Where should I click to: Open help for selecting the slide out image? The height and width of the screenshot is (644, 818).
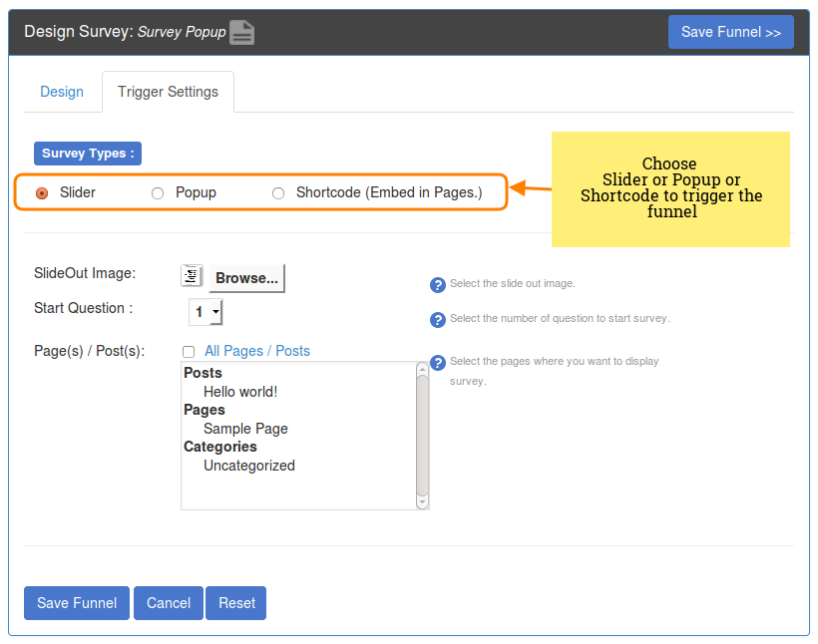[x=438, y=284]
